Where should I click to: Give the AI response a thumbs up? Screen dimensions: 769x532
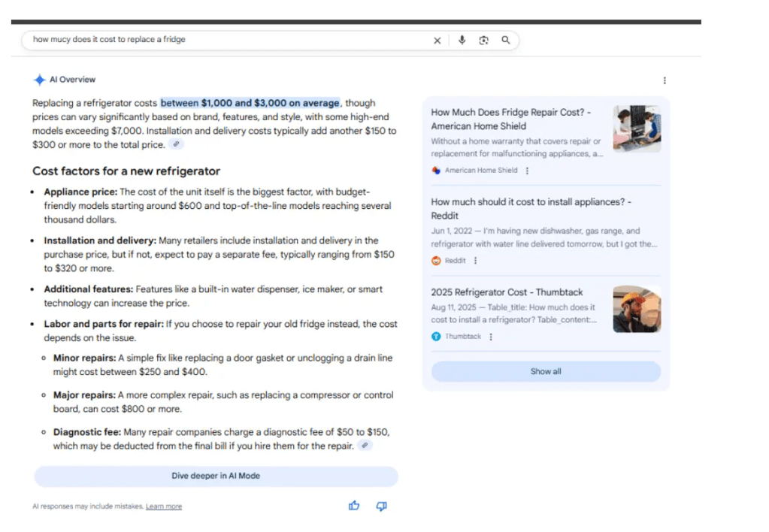coord(353,506)
